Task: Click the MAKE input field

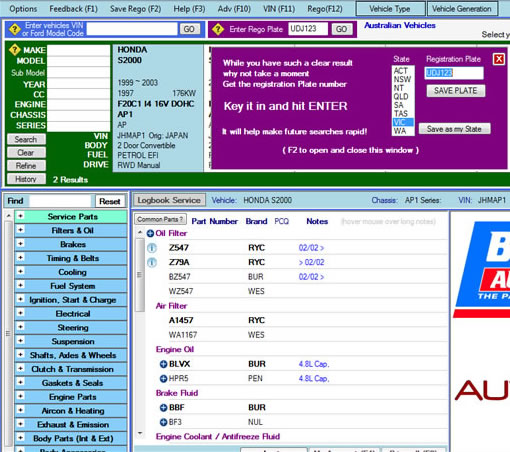Action: click(78, 50)
